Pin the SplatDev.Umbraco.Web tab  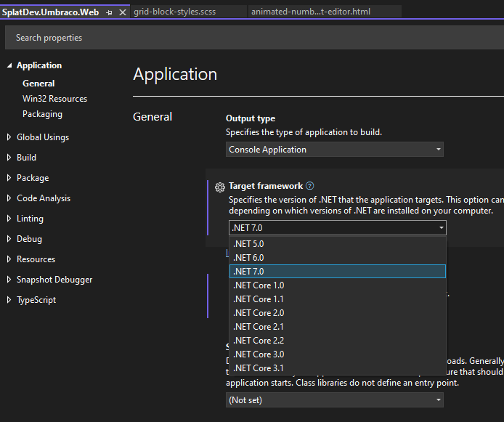109,12
